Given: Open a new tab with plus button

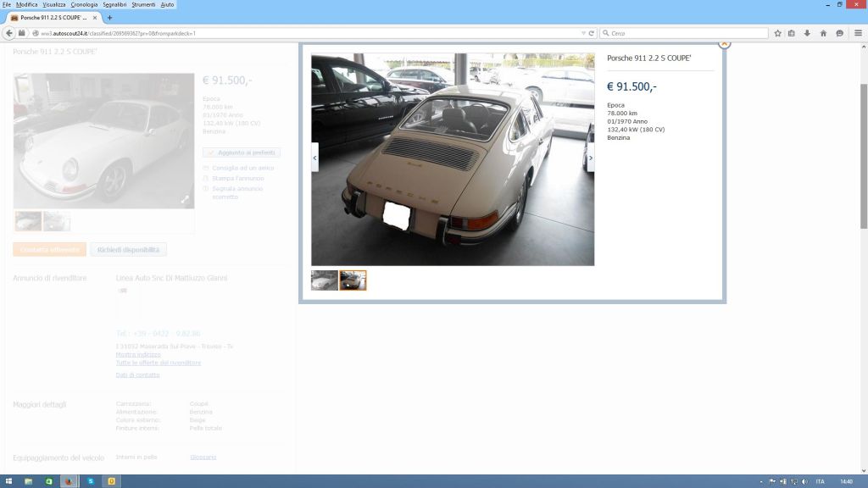Looking at the screenshot, I should pos(109,18).
